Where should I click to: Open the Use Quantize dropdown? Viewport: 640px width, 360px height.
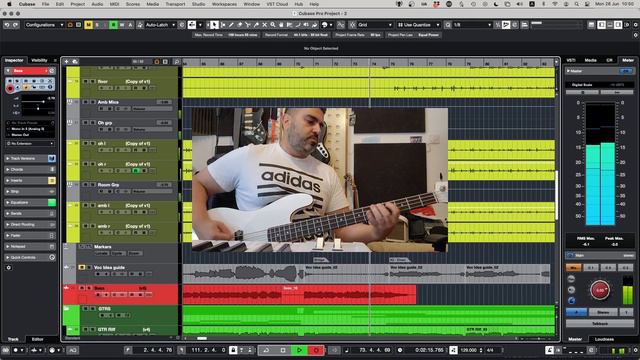click(418, 25)
